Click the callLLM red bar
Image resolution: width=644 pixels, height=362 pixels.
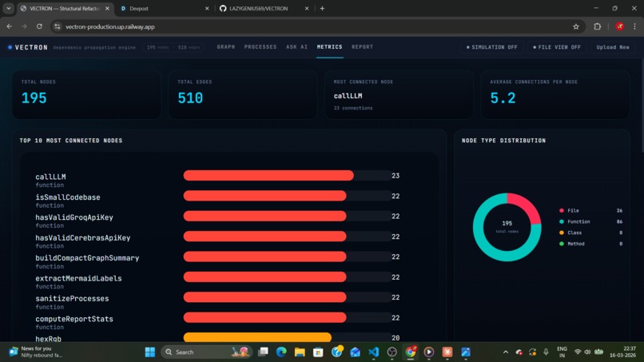point(268,176)
